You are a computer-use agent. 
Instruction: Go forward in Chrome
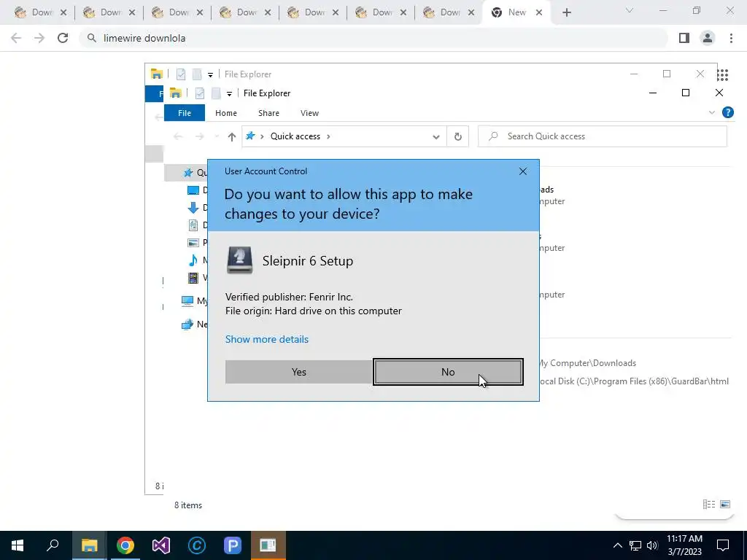pos(39,38)
